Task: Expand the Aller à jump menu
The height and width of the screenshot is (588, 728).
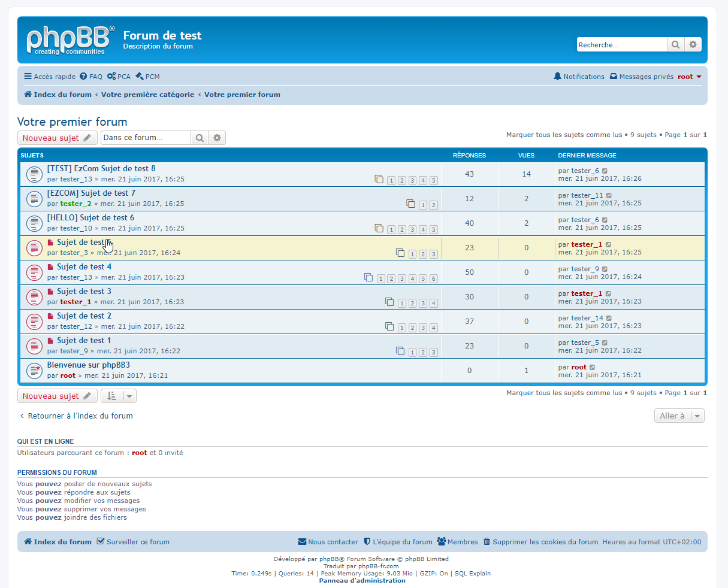Action: [679, 416]
